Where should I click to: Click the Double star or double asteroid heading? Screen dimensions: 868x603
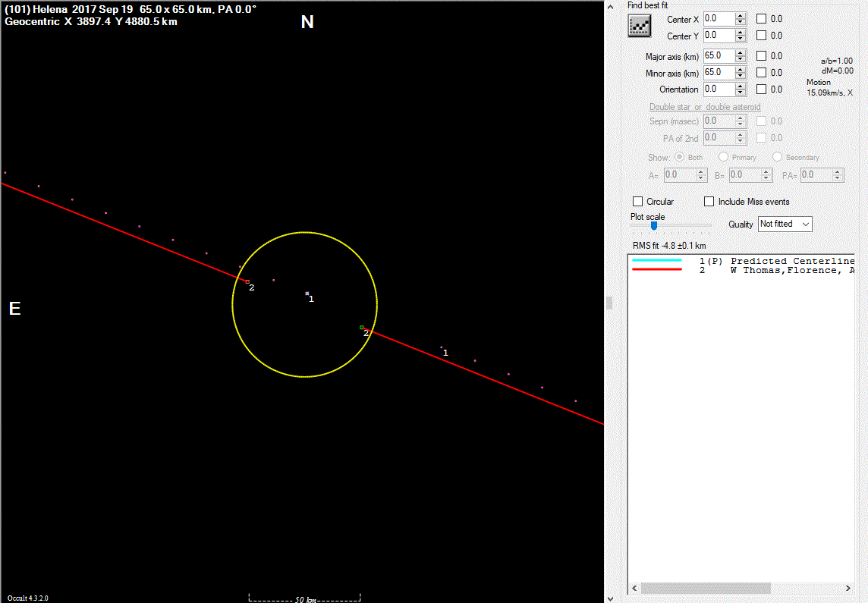click(x=705, y=107)
